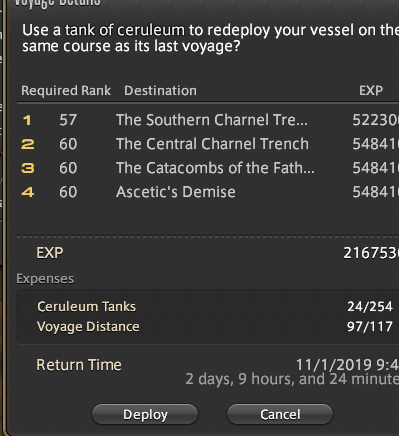Image resolution: width=399 pixels, height=436 pixels.
Task: Click the EXP column header
Action: click(x=371, y=91)
